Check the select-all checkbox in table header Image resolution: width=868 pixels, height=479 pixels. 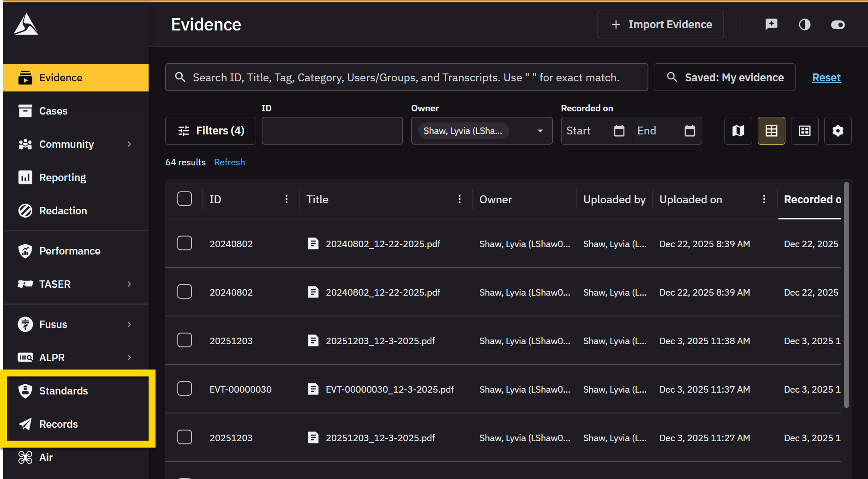[x=185, y=199]
